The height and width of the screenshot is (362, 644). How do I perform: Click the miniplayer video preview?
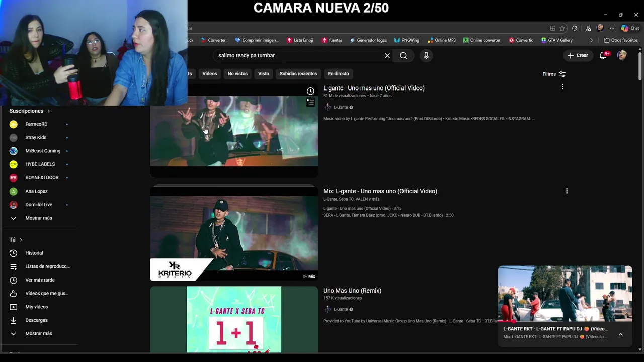565,294
